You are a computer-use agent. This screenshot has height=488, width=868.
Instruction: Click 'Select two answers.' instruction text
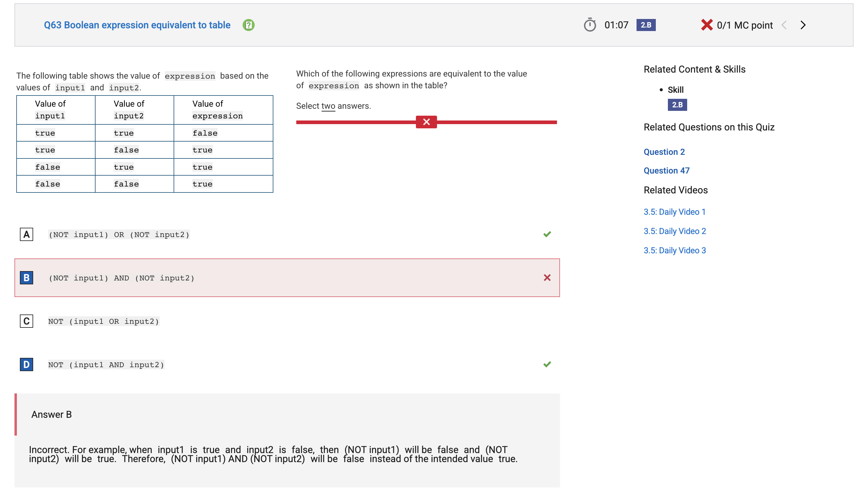tap(333, 106)
